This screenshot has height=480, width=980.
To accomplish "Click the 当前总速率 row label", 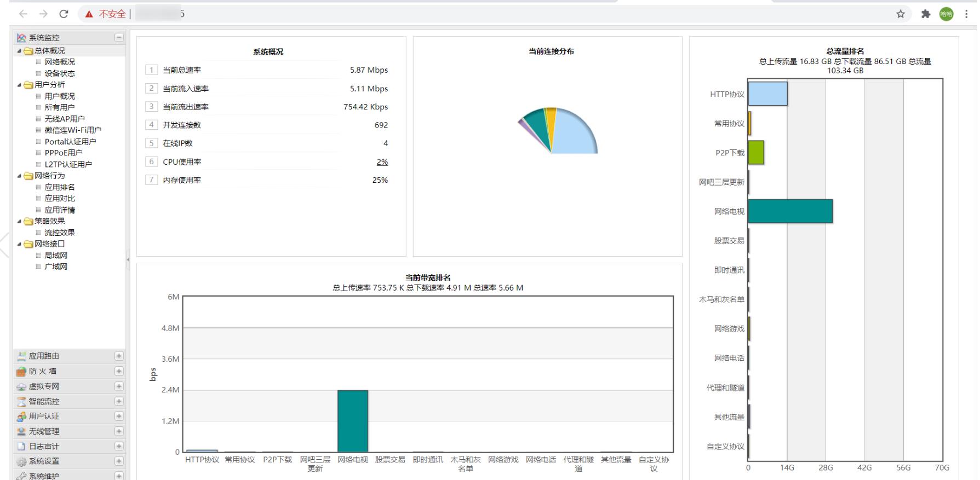I will coord(182,70).
